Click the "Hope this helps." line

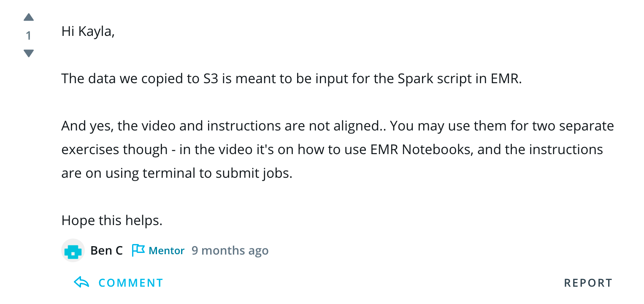(112, 220)
